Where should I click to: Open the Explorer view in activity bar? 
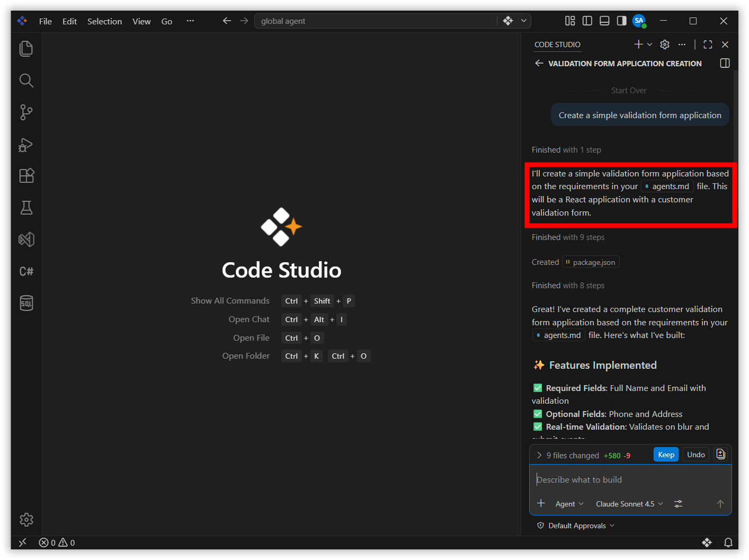click(x=26, y=49)
